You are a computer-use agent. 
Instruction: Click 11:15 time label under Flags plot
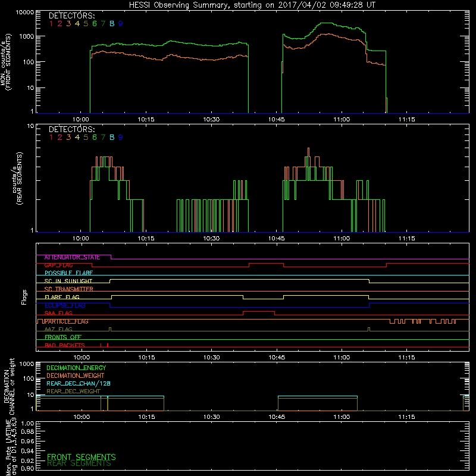406,358
